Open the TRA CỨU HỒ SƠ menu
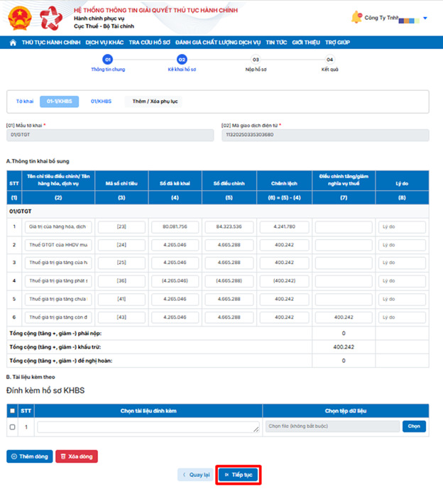This screenshot has width=443, height=504. pos(149,43)
